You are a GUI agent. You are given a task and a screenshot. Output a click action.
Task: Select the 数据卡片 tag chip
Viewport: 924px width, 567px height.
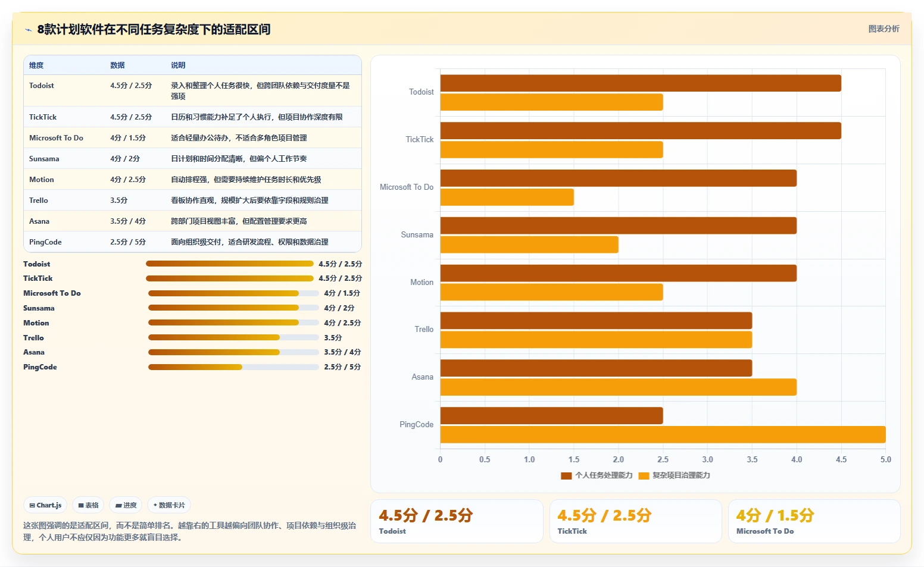pos(169,505)
